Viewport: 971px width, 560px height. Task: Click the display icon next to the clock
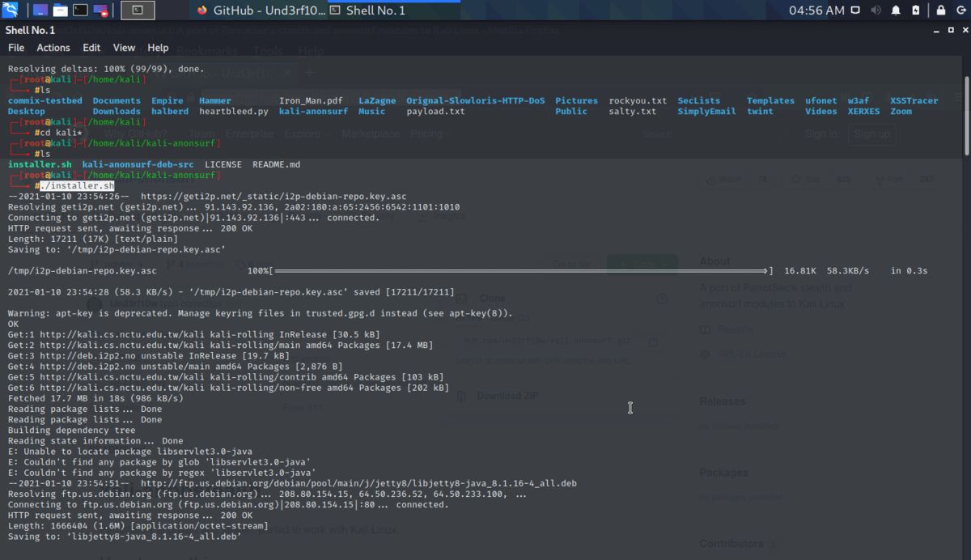pyautogui.click(x=857, y=11)
